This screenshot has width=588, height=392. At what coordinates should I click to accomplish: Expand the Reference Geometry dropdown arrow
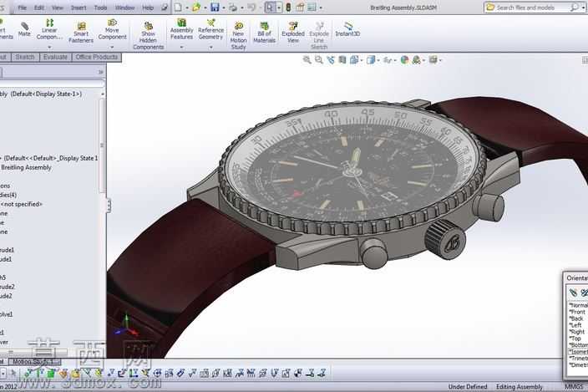(210, 48)
